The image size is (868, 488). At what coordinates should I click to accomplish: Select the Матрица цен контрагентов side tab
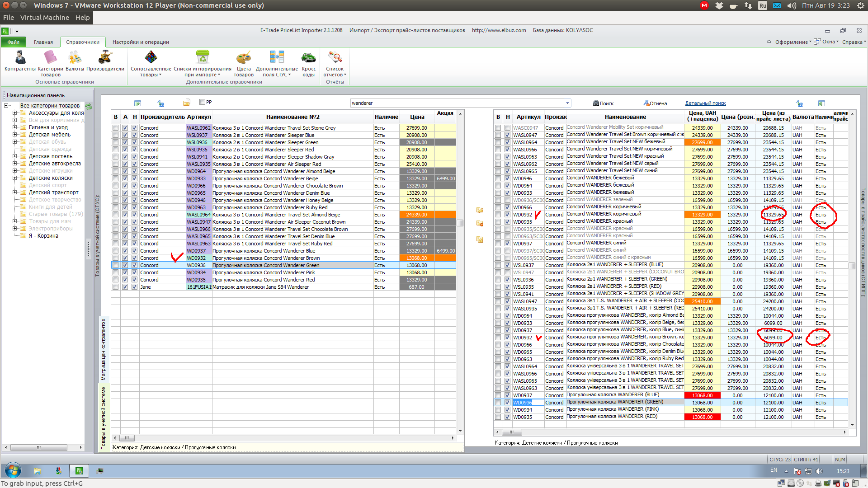click(103, 350)
